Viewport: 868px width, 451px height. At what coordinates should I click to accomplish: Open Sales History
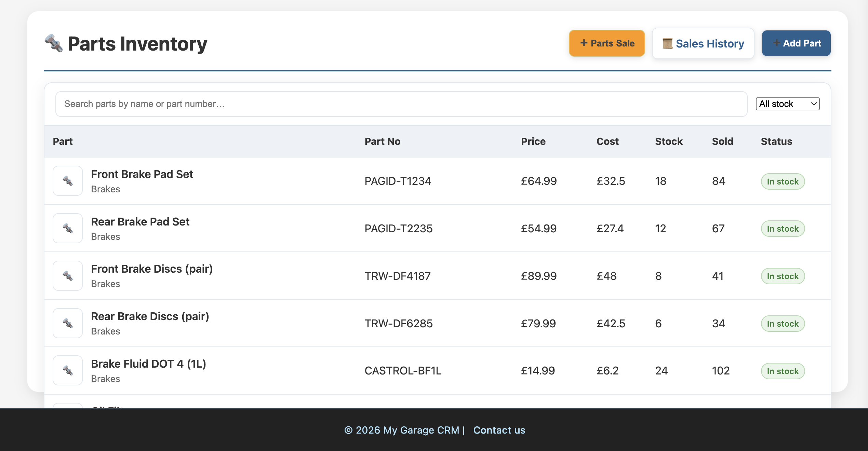pos(703,43)
